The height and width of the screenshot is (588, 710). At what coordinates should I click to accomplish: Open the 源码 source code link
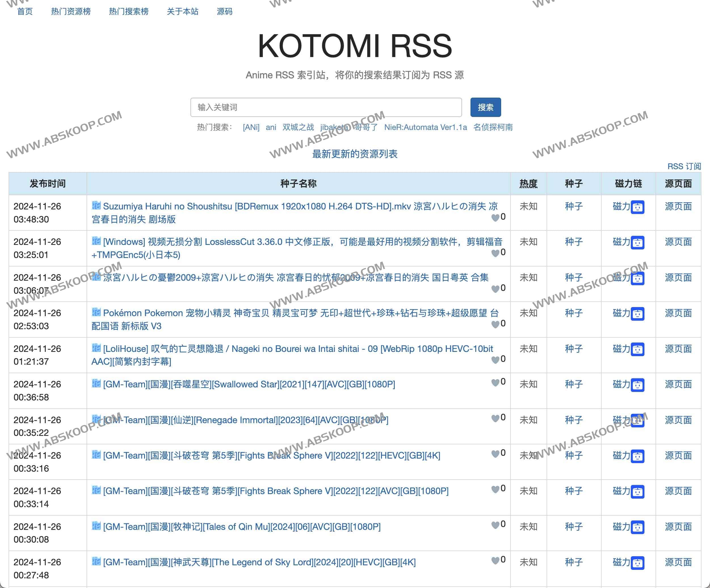[224, 11]
